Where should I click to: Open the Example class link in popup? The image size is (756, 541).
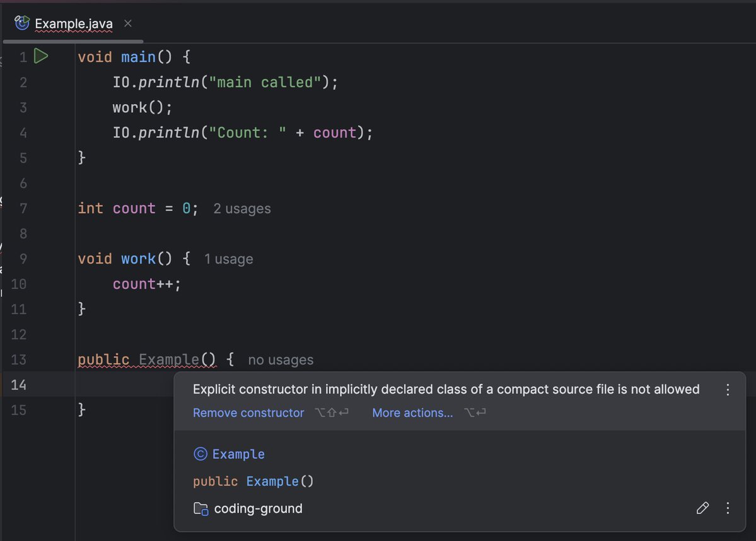[x=238, y=454]
